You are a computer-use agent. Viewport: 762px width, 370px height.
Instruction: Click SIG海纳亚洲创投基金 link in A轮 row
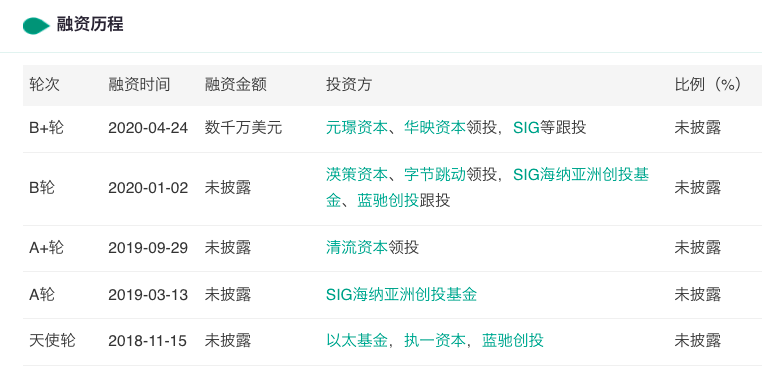401,294
